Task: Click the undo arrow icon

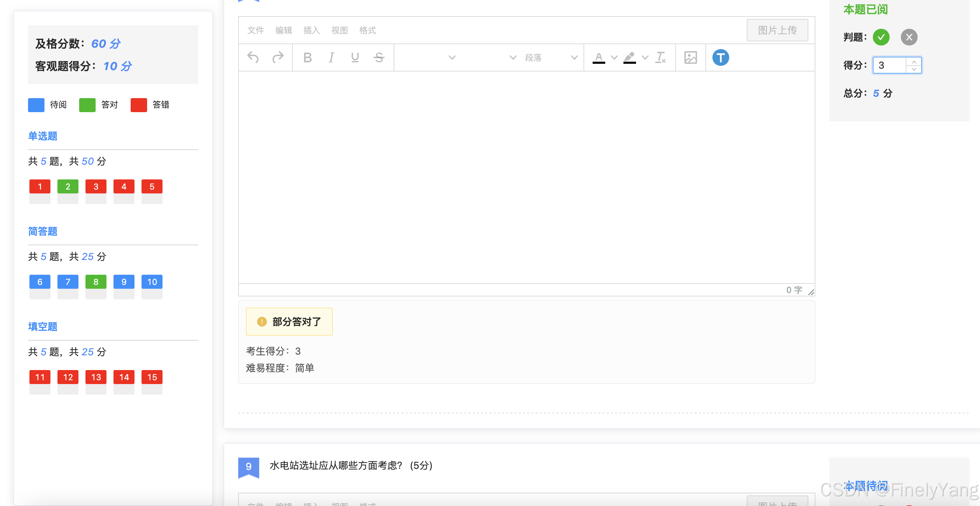Action: 253,57
